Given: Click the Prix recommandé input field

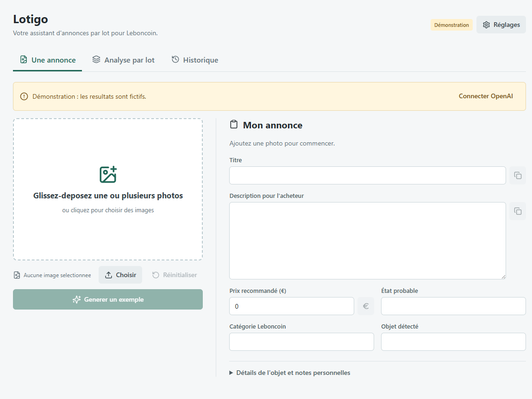Looking at the screenshot, I should coord(292,306).
